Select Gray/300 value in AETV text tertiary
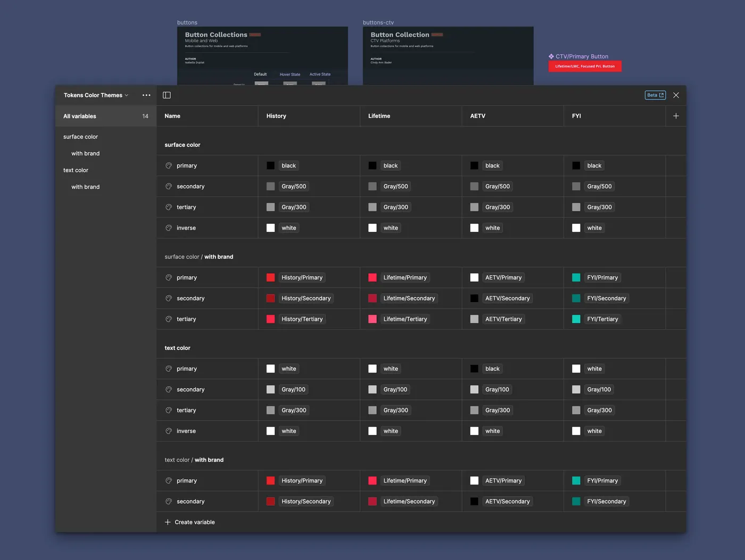745x560 pixels. point(498,410)
